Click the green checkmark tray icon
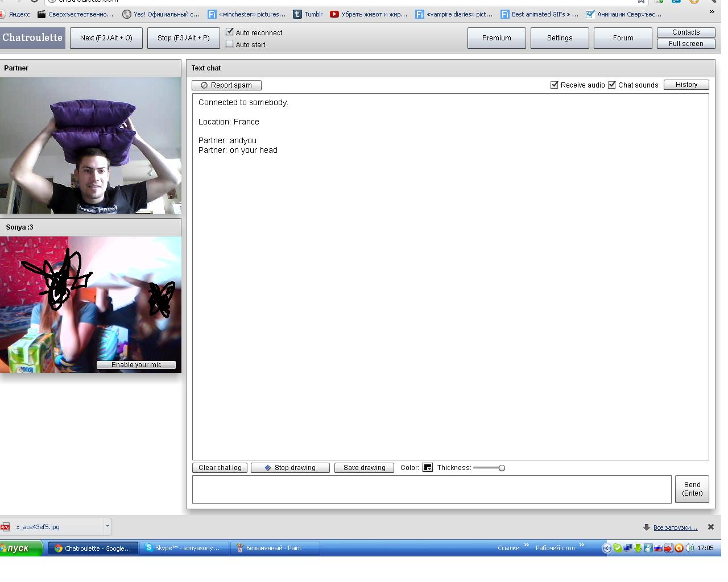728x582 pixels. point(617,548)
